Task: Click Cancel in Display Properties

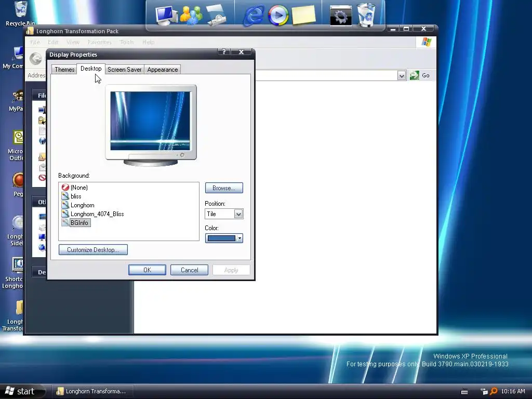Action: click(189, 270)
